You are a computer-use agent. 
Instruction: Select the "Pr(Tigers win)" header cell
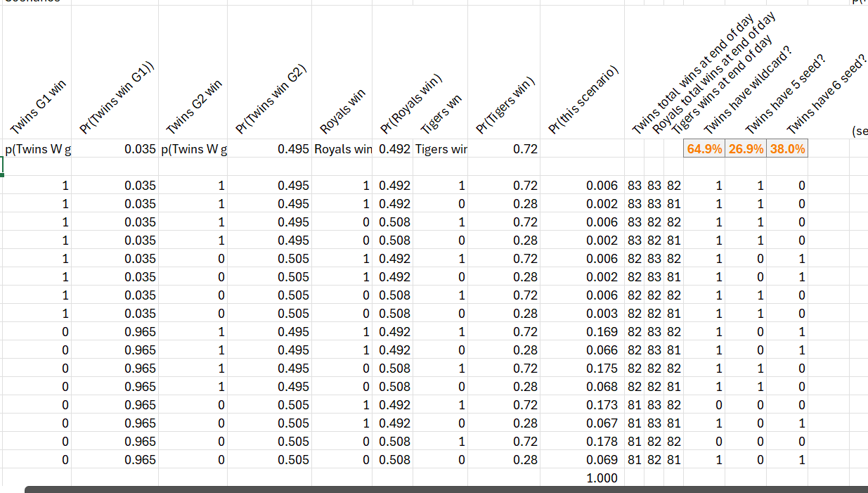[x=506, y=103]
